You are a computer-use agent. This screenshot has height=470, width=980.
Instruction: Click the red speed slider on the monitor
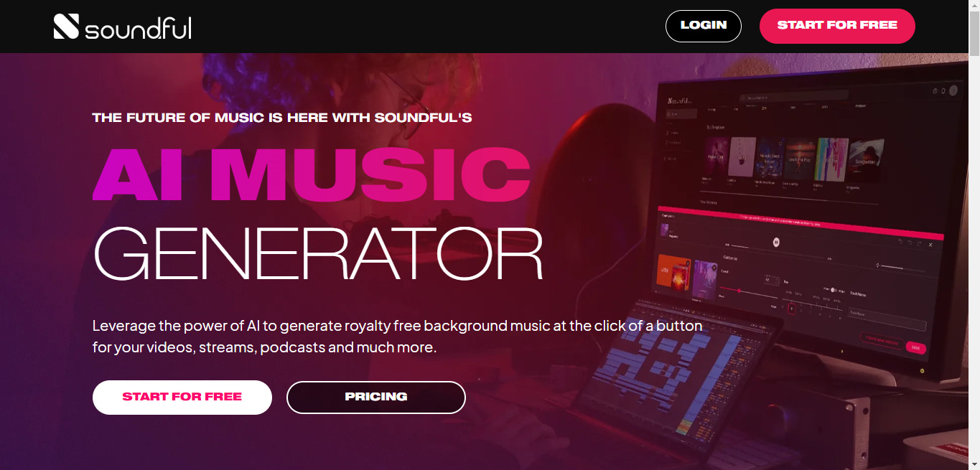(749, 293)
